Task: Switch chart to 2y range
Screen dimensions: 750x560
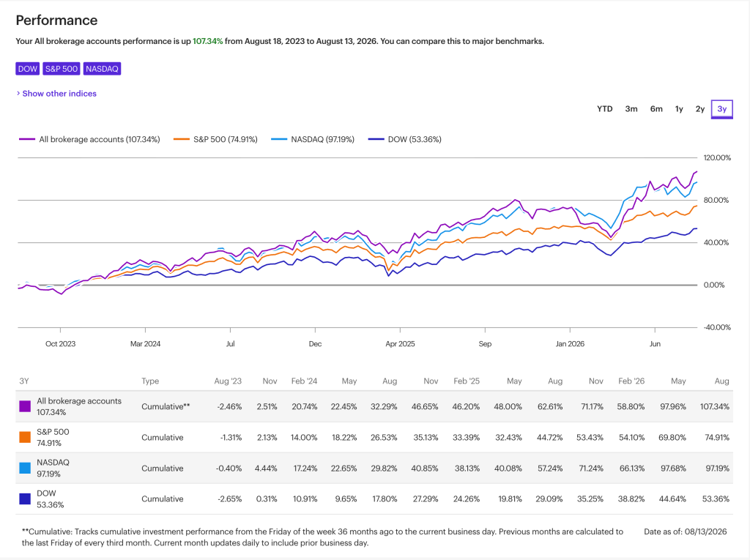Action: 699,109
